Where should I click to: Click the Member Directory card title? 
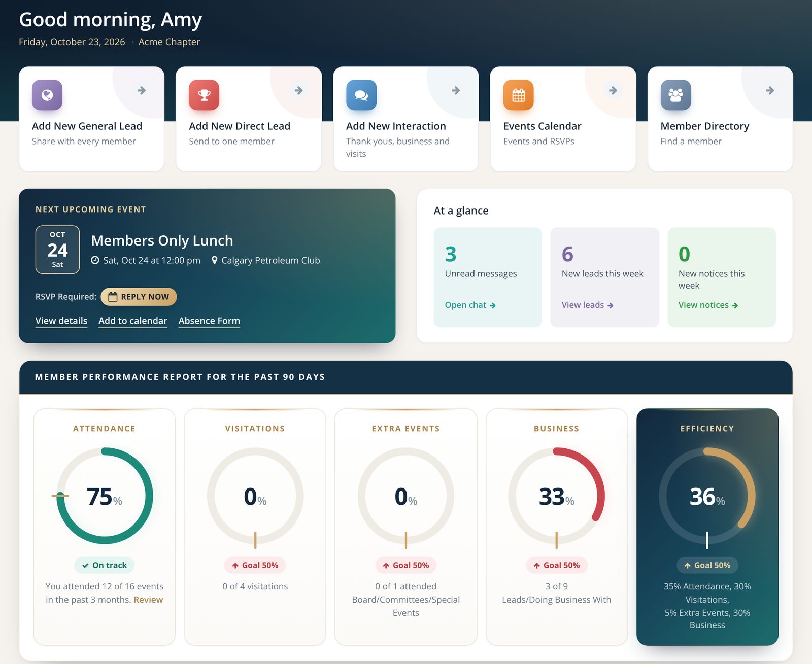704,126
